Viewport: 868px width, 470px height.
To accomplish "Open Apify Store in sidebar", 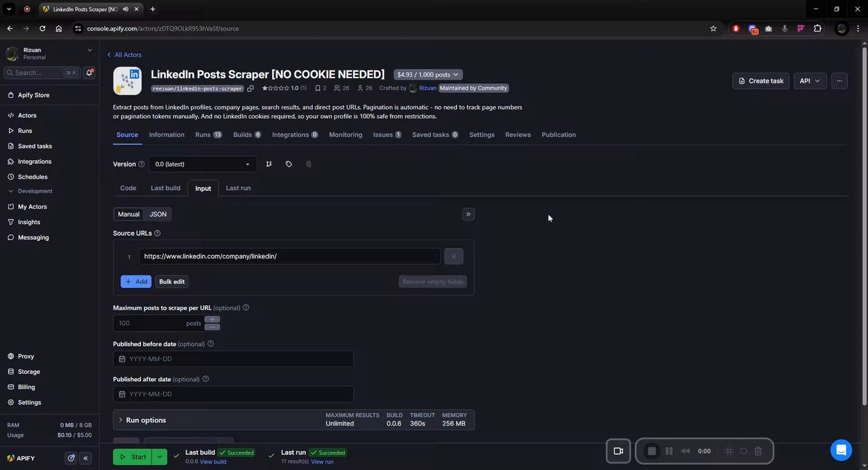I will [33, 95].
